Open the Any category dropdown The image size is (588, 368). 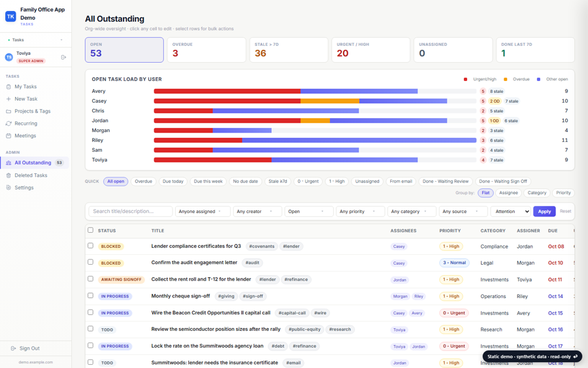412,212
